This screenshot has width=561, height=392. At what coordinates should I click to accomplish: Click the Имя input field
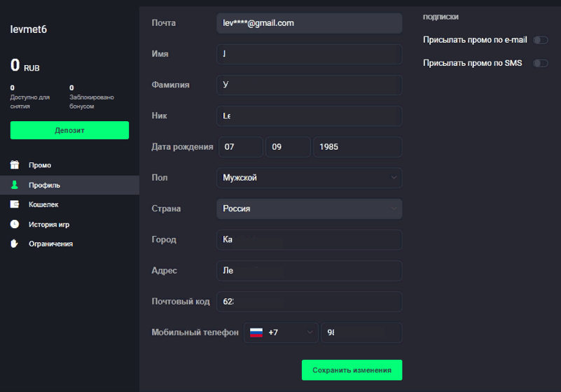(x=309, y=54)
